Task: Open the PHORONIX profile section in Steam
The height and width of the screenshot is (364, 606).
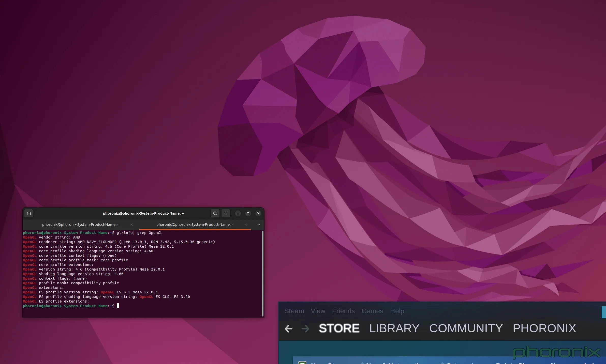Action: pos(544,328)
